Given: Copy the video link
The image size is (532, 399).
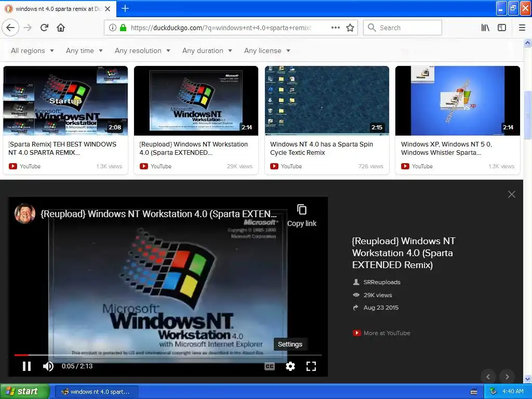Looking at the screenshot, I should click(x=302, y=216).
